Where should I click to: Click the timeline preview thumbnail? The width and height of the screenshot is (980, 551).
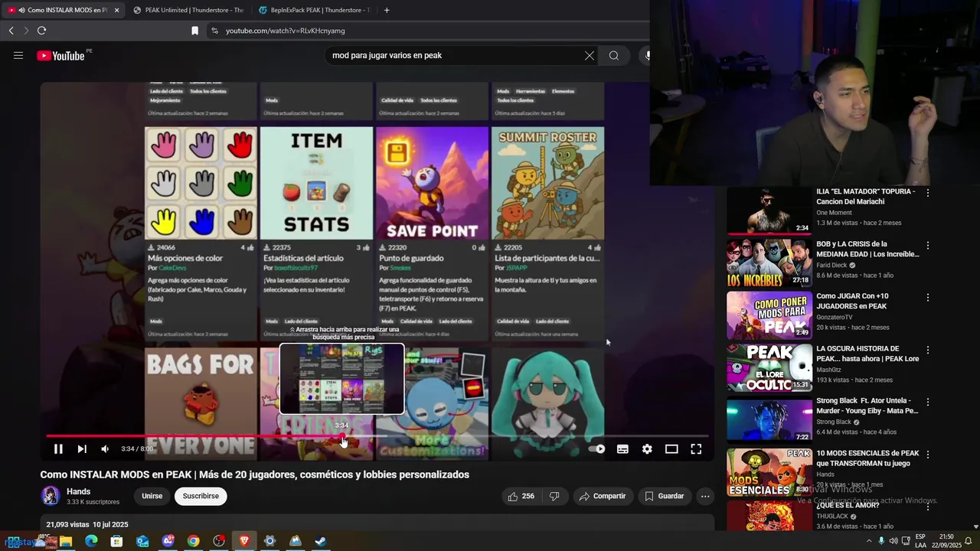click(341, 379)
